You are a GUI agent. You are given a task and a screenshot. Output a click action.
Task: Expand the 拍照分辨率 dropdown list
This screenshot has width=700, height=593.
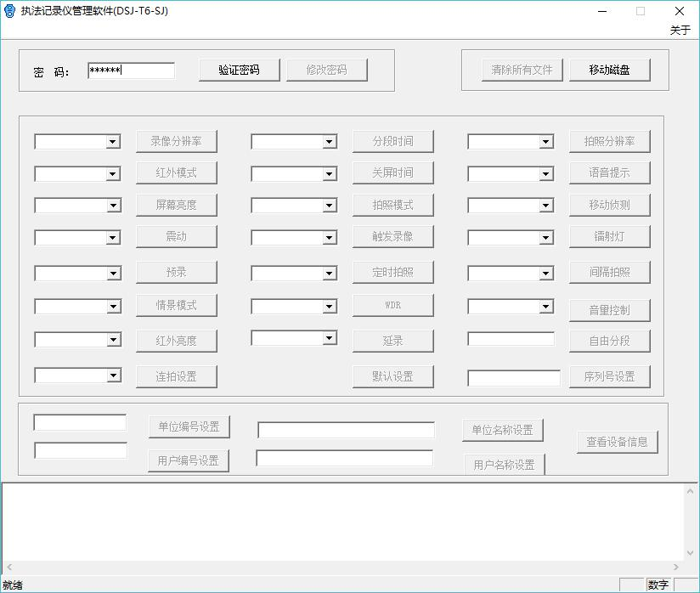(546, 142)
